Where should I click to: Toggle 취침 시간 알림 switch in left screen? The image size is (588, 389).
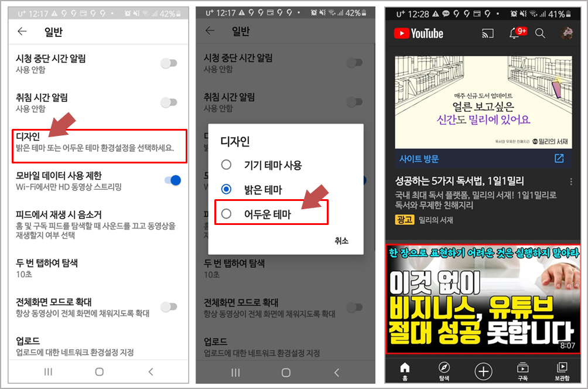[x=169, y=102]
